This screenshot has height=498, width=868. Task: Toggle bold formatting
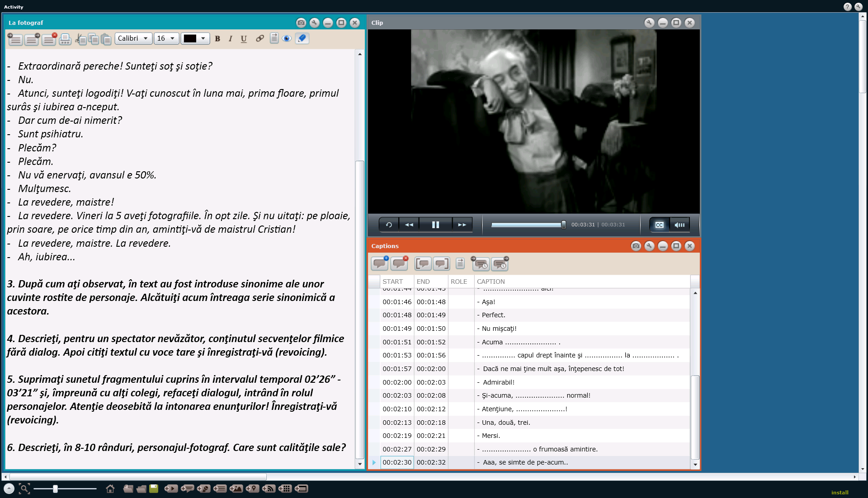click(x=217, y=38)
